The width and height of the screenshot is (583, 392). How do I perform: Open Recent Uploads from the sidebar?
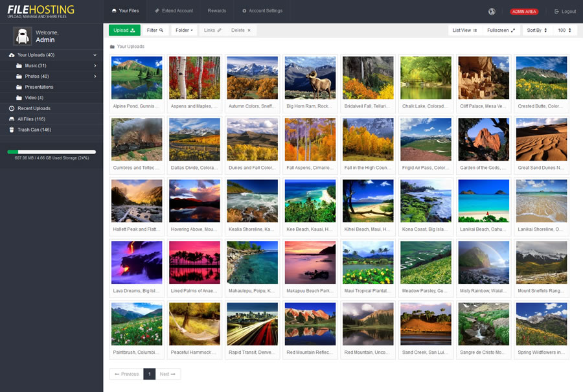34,108
